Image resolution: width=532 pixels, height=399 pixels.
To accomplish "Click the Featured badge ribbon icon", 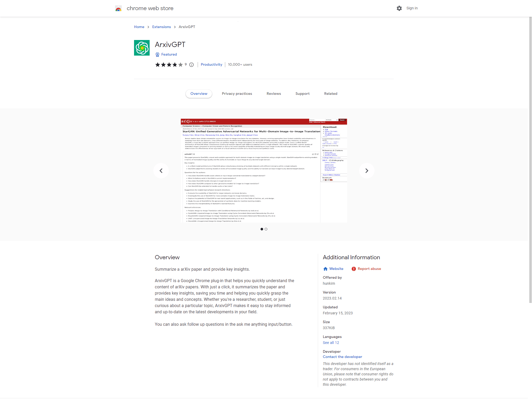I will 157,55.
